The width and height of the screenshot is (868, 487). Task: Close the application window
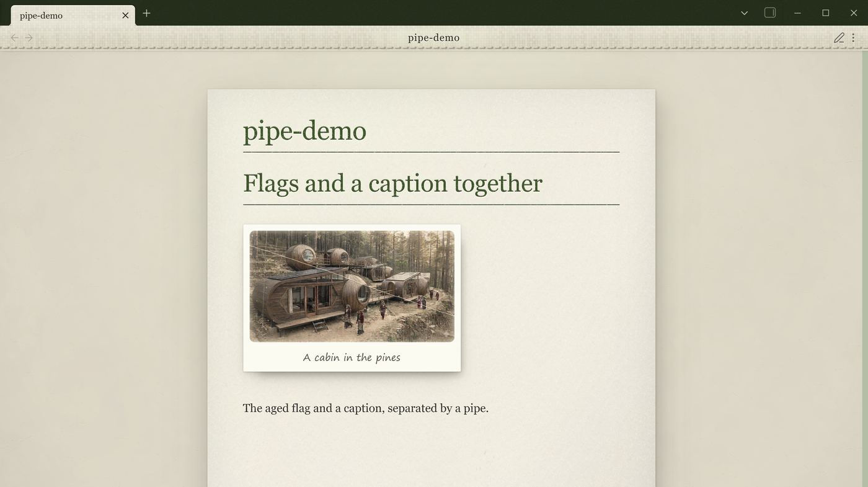click(854, 13)
